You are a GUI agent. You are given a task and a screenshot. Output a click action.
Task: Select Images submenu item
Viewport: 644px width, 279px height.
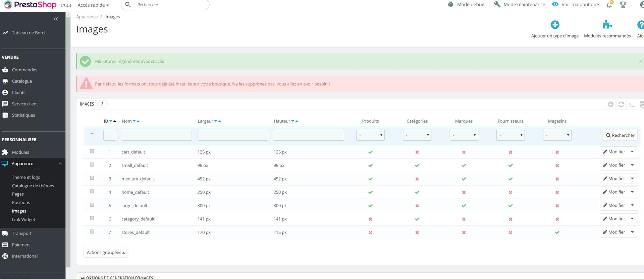pos(19,211)
